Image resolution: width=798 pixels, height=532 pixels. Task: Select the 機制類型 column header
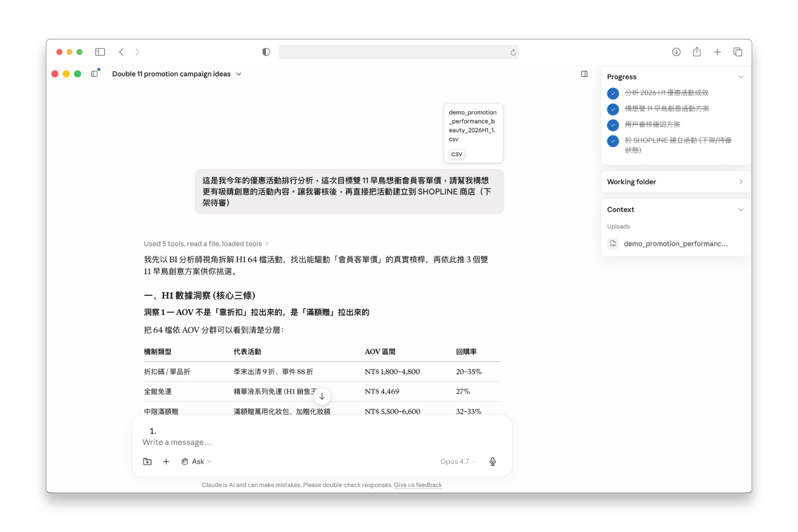[158, 352]
